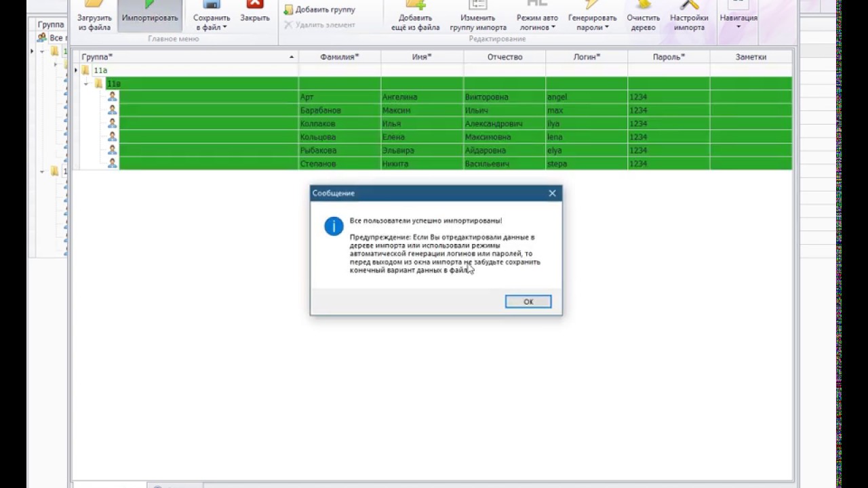Screen dimensions: 868x488
Task: Click user icon in Барабанов row
Action: [112, 110]
